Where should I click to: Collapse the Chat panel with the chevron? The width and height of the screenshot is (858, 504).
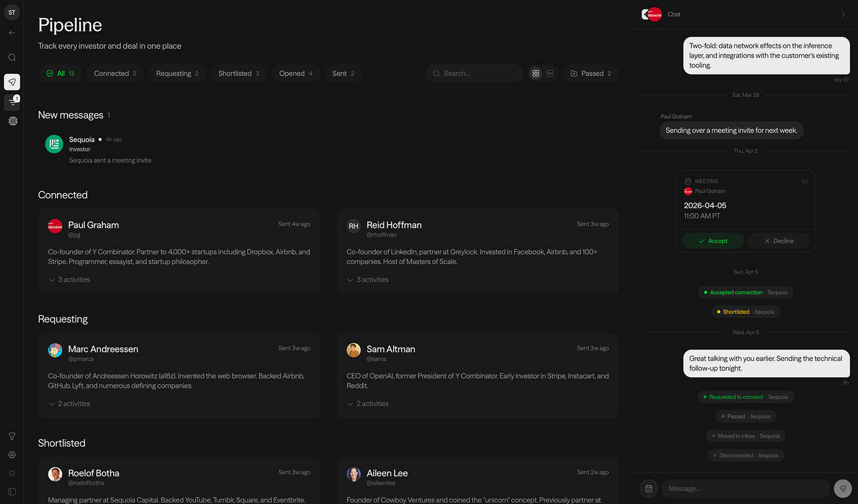point(843,14)
